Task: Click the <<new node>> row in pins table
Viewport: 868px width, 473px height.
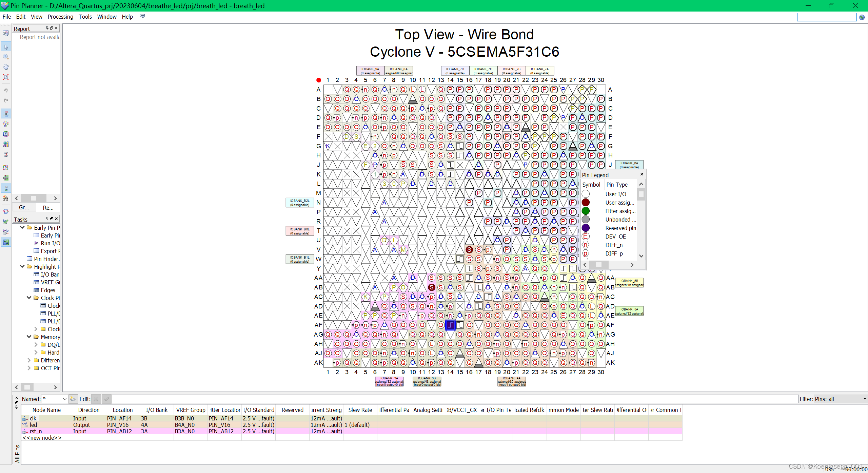Action: pyautogui.click(x=42, y=437)
